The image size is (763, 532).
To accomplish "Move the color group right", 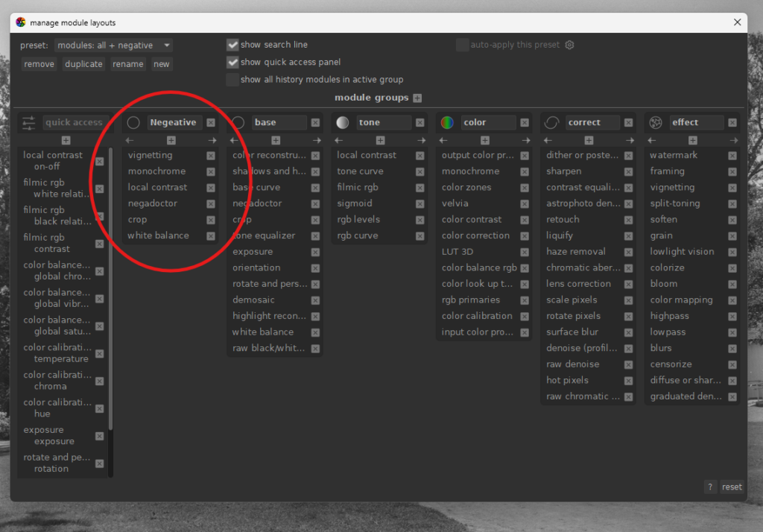I will click(x=526, y=141).
